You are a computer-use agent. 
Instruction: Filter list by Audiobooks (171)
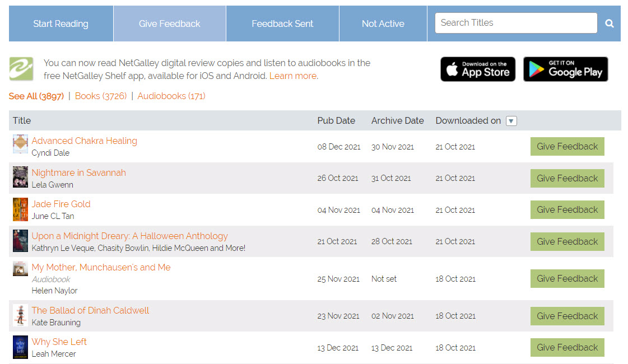pyautogui.click(x=171, y=96)
